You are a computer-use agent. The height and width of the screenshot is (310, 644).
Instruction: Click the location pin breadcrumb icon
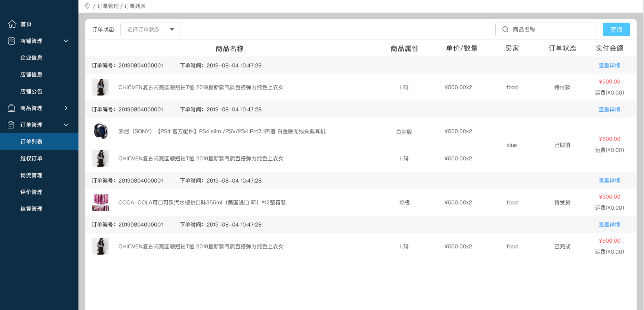[x=87, y=6]
